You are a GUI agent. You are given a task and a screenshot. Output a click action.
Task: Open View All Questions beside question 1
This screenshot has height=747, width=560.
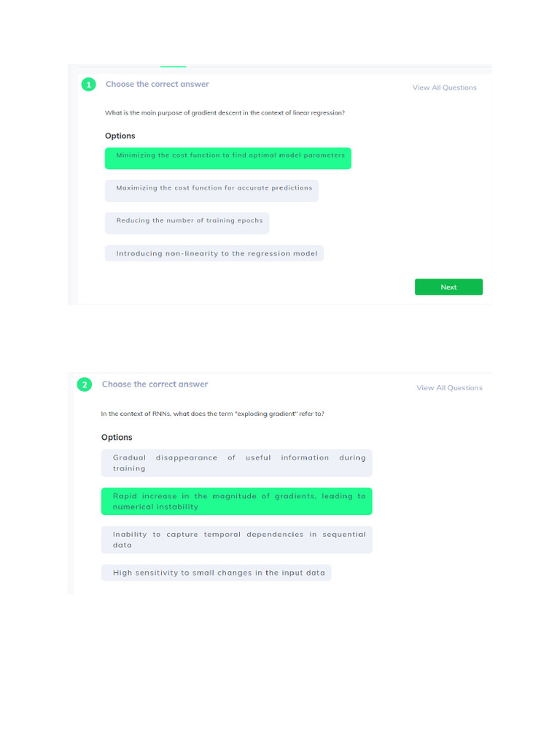click(x=444, y=88)
